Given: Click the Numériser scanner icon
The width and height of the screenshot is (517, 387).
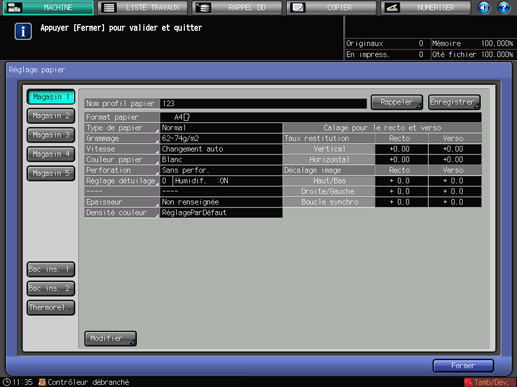Looking at the screenshot, I should click(392, 8).
